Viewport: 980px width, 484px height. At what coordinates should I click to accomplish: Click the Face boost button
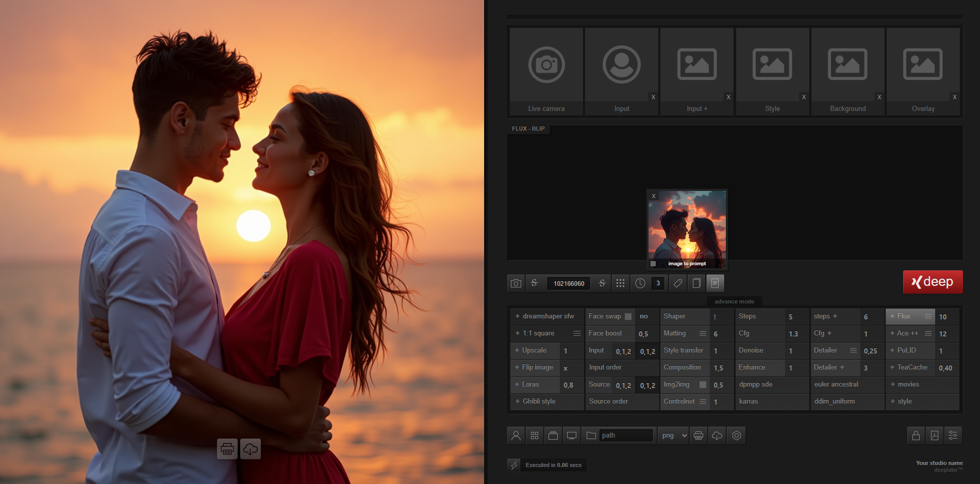pos(610,333)
